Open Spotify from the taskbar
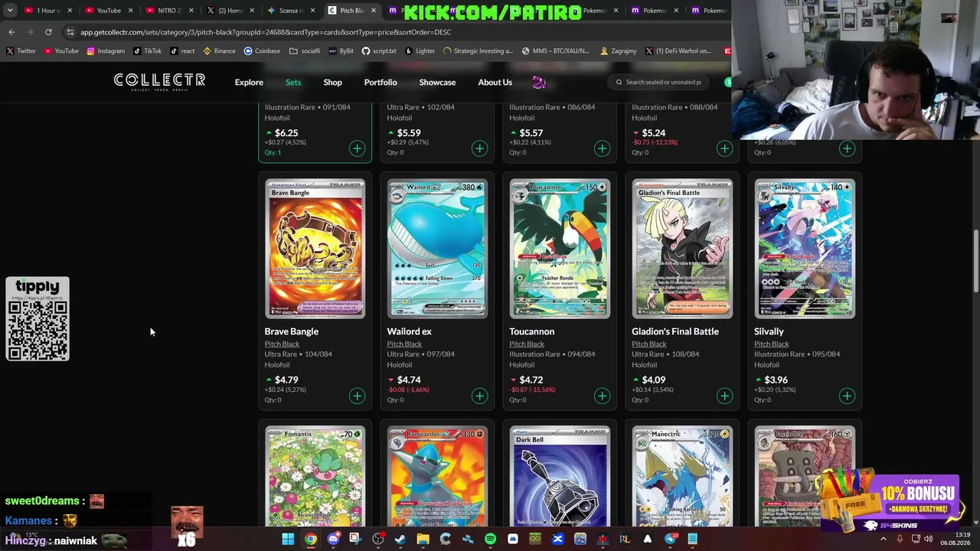Image resolution: width=980 pixels, height=551 pixels. coord(490,539)
